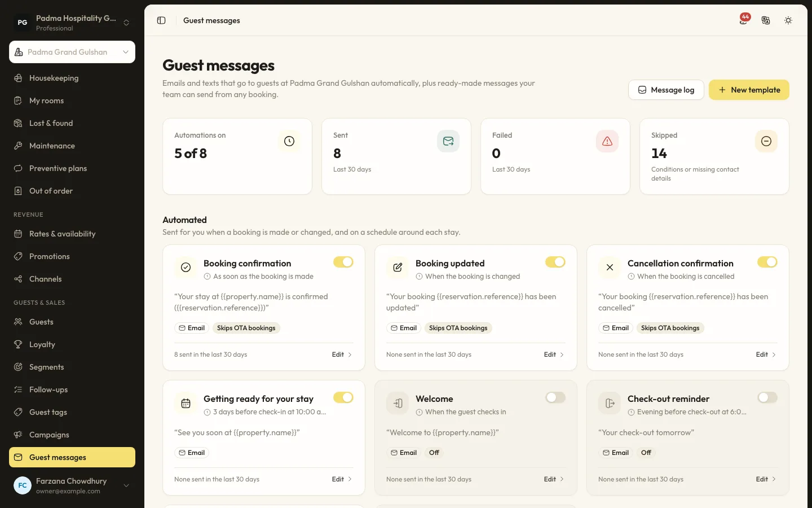Click the warning icon in Failed card
The height and width of the screenshot is (508, 812).
(607, 141)
